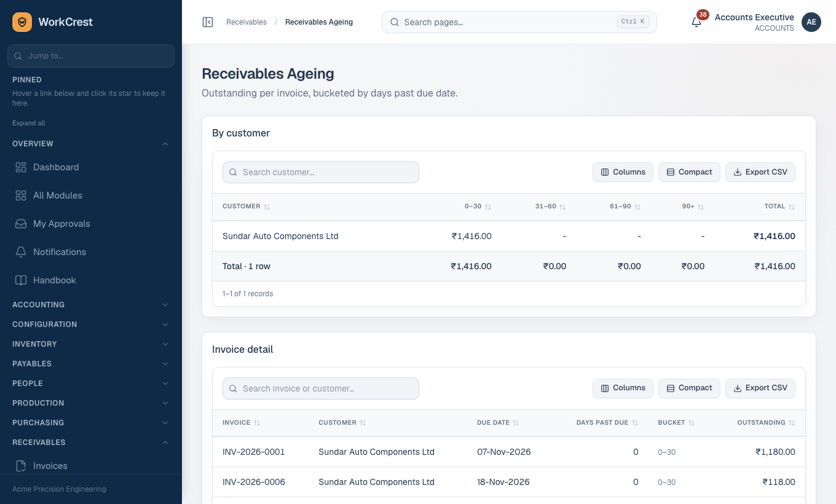The image size is (836, 504).
Task: Collapse the Overview sidebar section
Action: pos(91,144)
